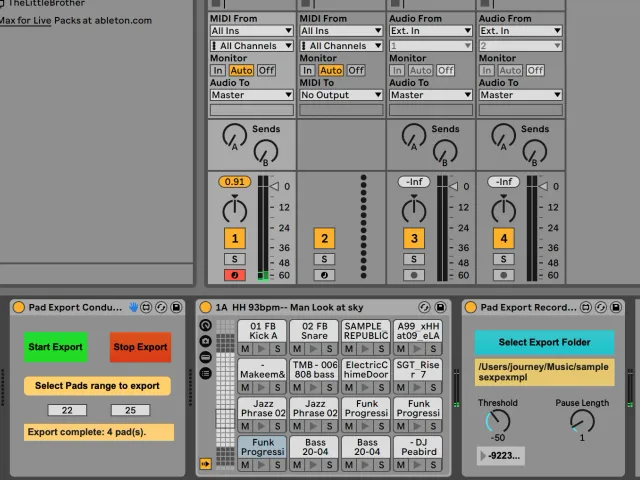Click Send A knob on track 3
640x480 pixels.
pos(413,136)
